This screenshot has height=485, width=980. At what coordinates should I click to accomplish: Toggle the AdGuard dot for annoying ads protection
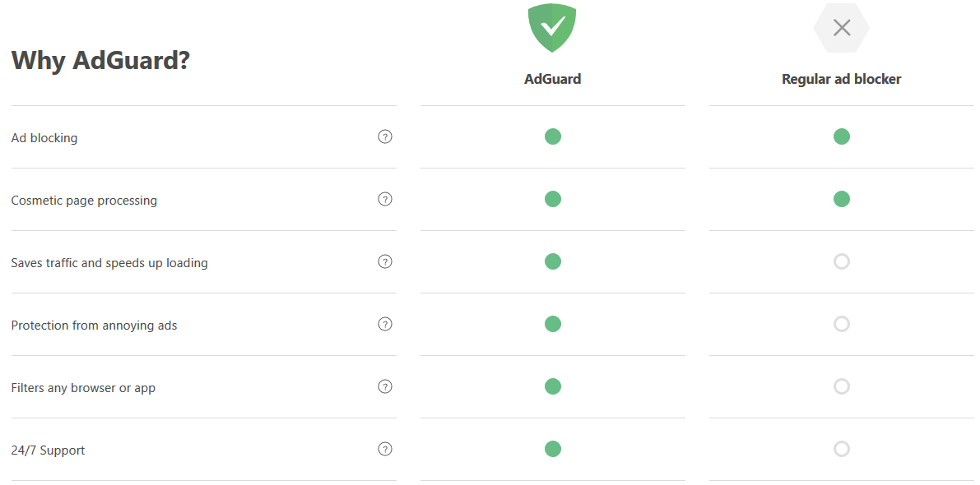pos(552,324)
